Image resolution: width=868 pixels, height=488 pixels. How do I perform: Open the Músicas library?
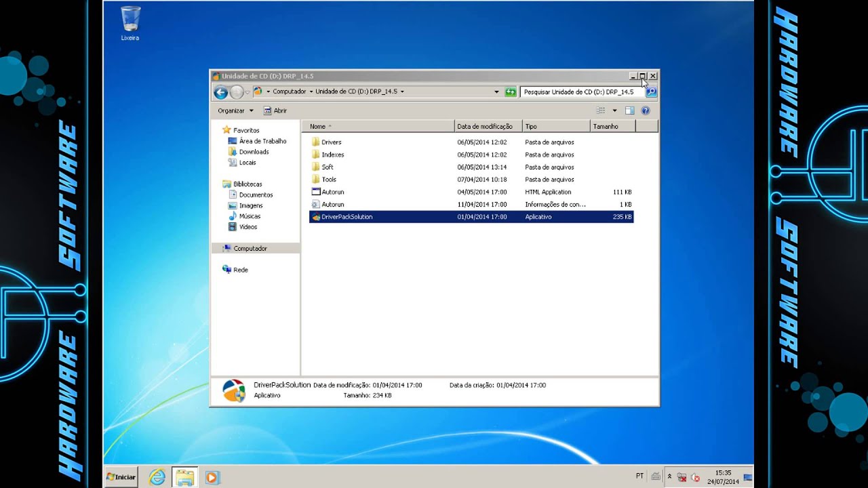click(x=250, y=216)
